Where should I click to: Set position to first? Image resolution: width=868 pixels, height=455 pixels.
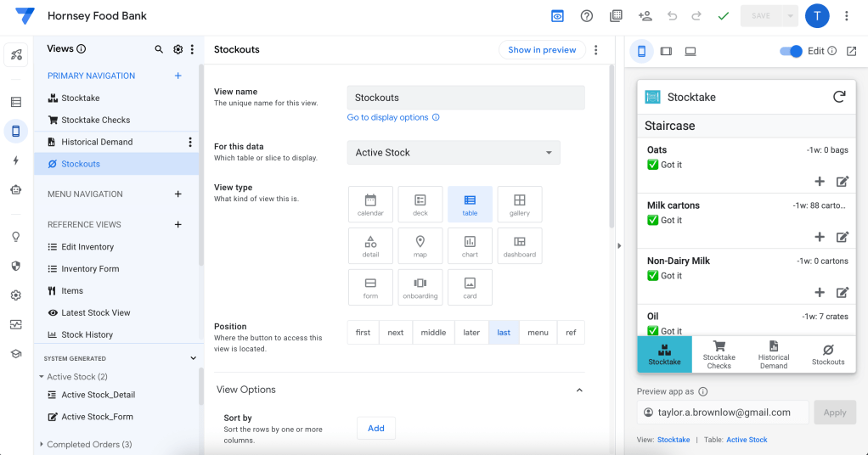point(364,332)
